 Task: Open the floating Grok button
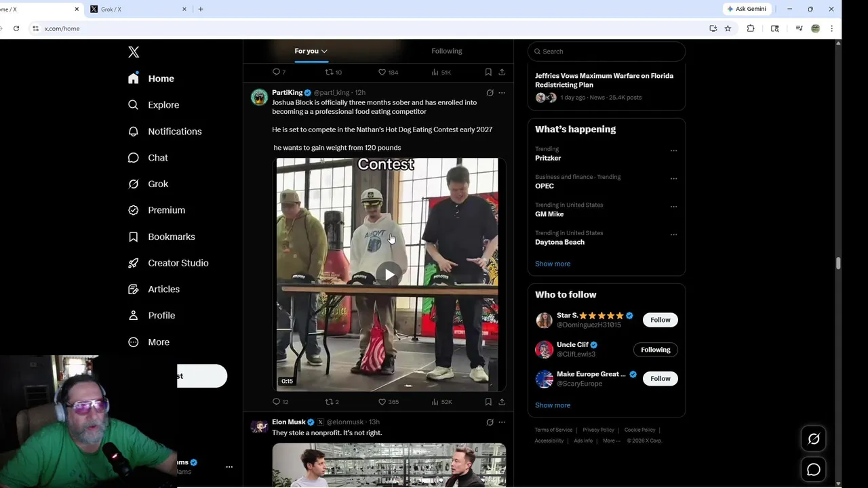[814, 439]
